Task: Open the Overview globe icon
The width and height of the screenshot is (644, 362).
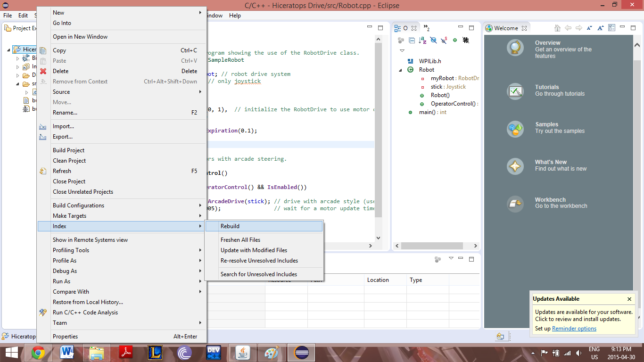Action: (515, 48)
